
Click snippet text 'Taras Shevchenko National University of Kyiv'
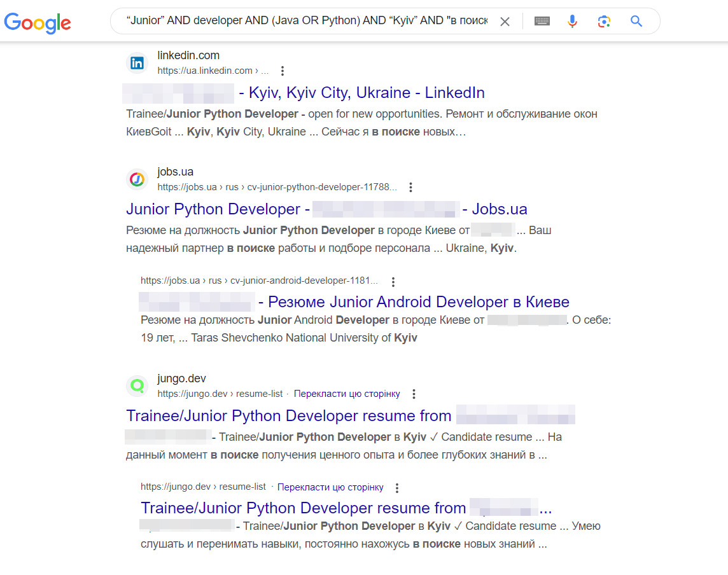click(x=304, y=337)
